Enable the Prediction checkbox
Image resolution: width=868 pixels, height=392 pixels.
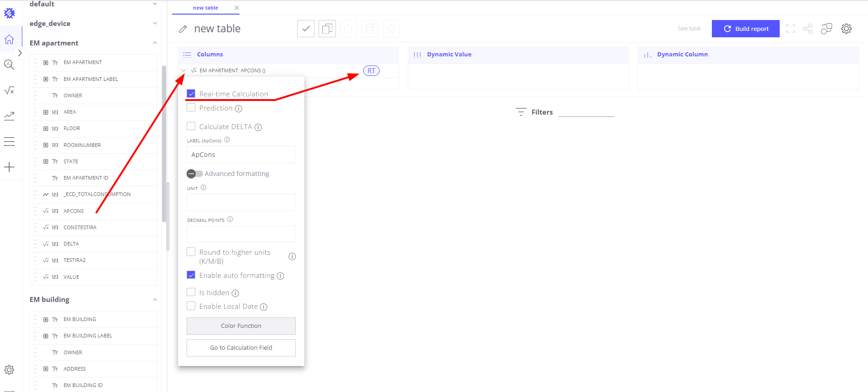click(x=191, y=108)
